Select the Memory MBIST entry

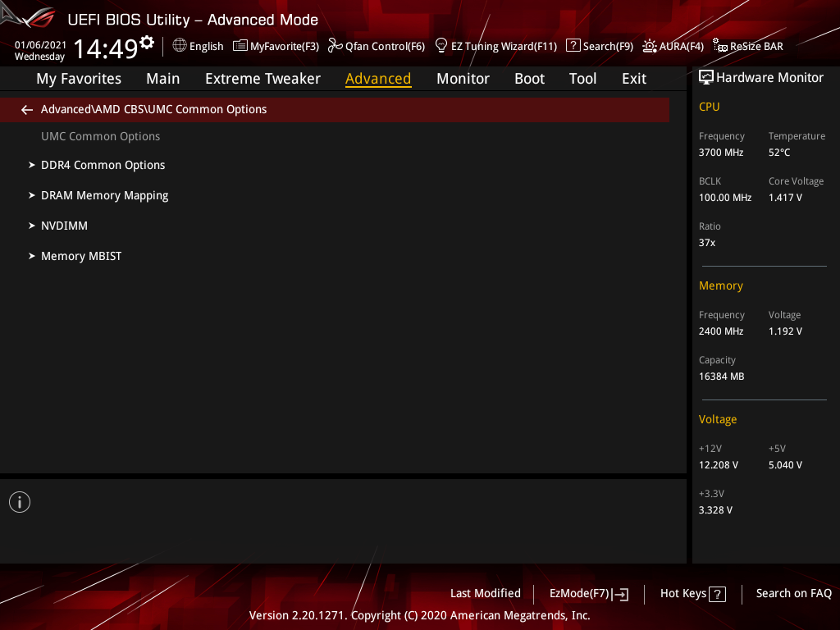[x=81, y=256]
